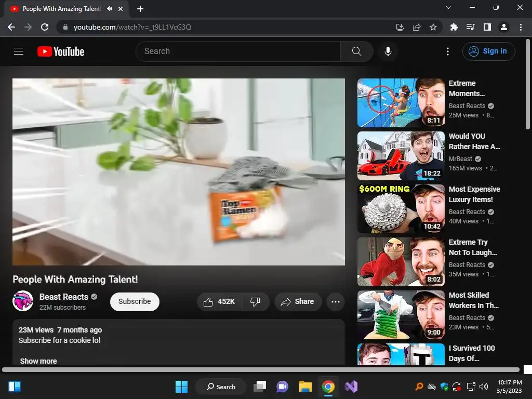Open Extreme Moments video thumbnail

[401, 103]
